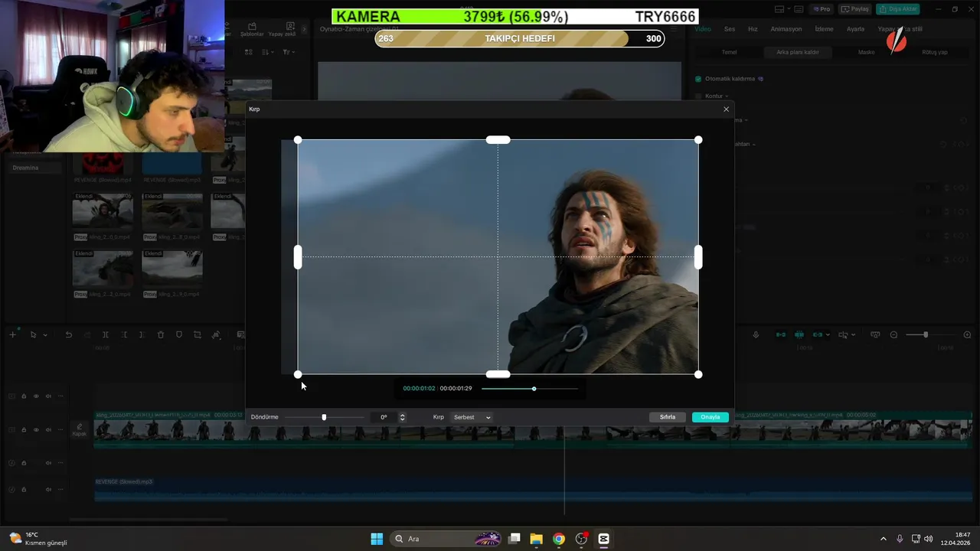The image size is (980, 551).
Task: Switch to the Hız tab
Action: click(753, 29)
